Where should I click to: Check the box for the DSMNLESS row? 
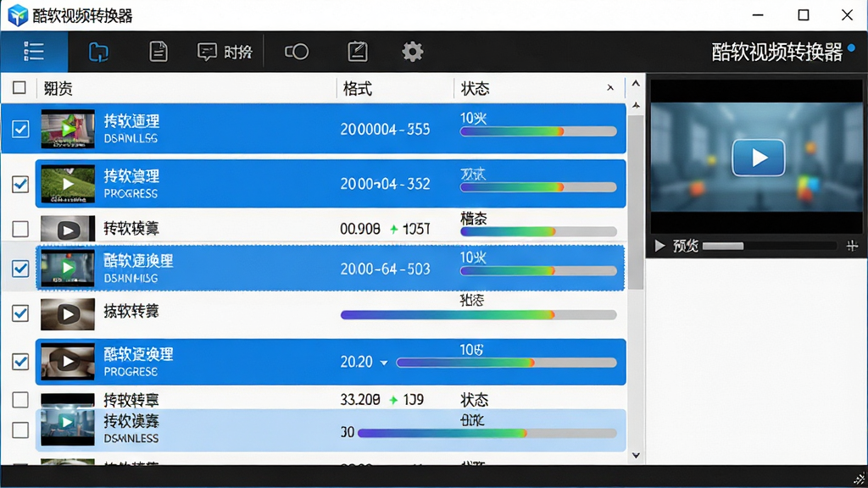tap(20, 430)
